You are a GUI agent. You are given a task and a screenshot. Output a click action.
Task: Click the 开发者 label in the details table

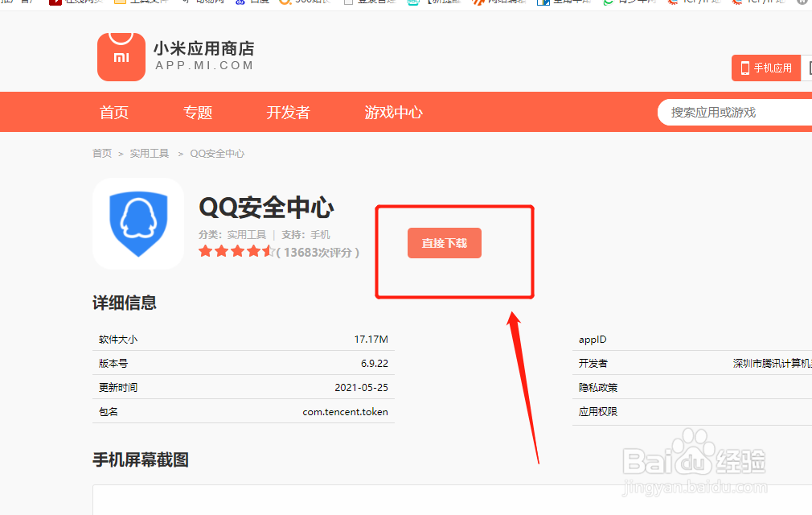[593, 363]
